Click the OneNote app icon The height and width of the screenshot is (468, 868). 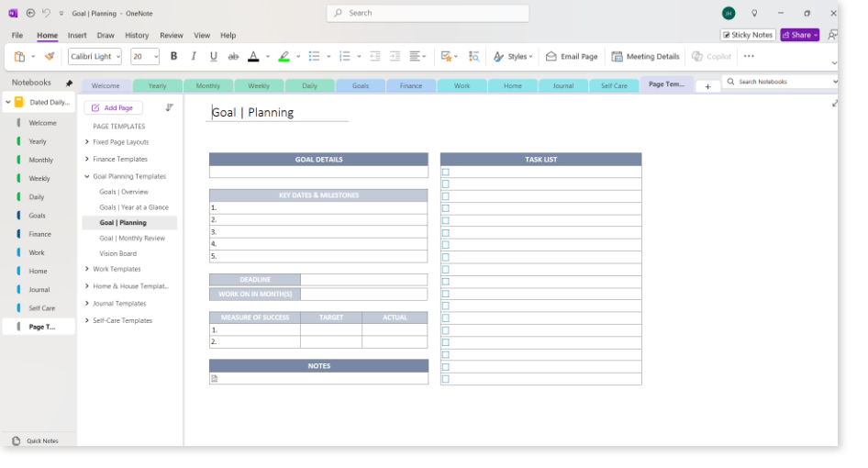tap(13, 13)
